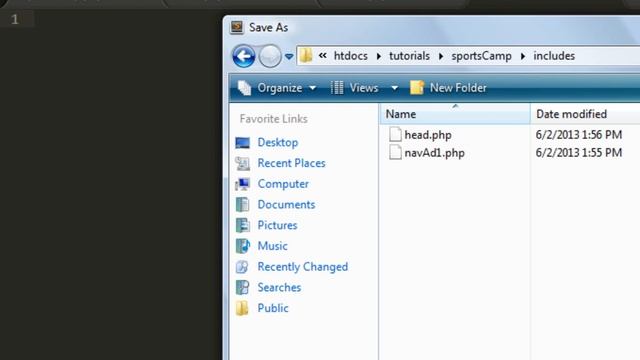This screenshot has height=360, width=640.
Task: Click the Music folder icon
Action: click(x=243, y=246)
